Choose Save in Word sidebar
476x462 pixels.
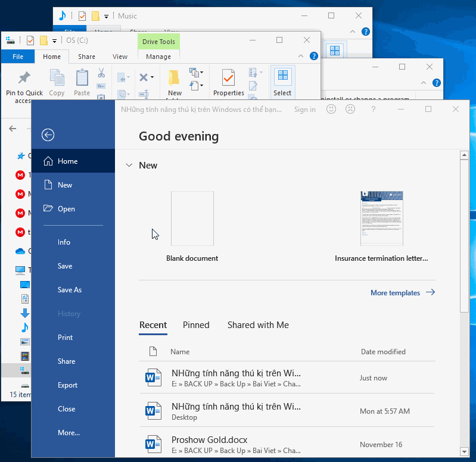click(73, 266)
